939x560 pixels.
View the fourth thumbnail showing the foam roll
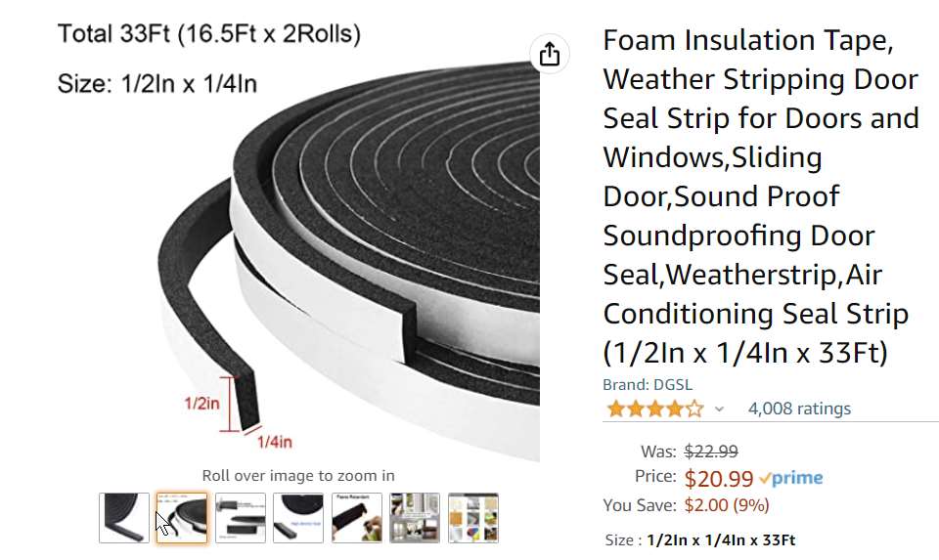[x=298, y=518]
